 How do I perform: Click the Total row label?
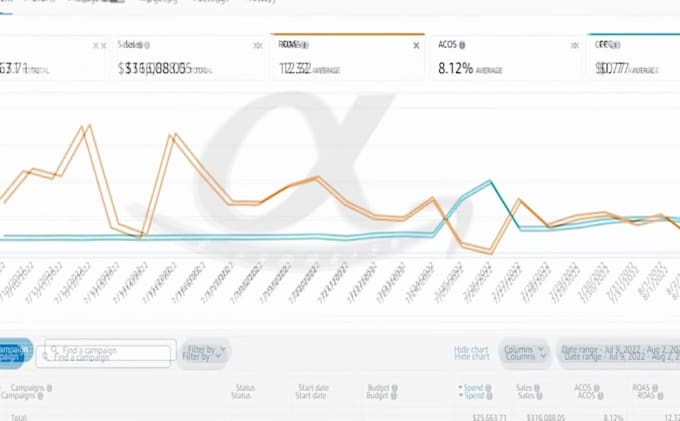[x=19, y=417]
